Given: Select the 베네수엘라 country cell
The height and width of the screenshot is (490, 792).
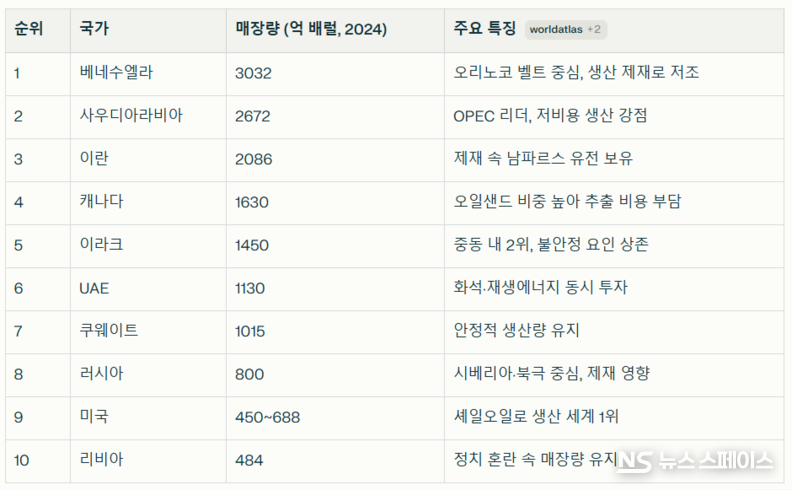Looking at the screenshot, I should 117,73.
